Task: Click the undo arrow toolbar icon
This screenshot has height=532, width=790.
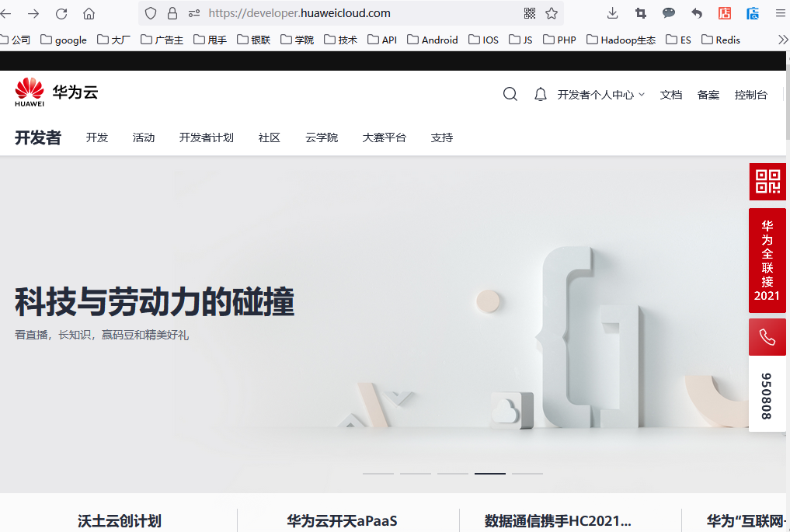Action: [697, 13]
